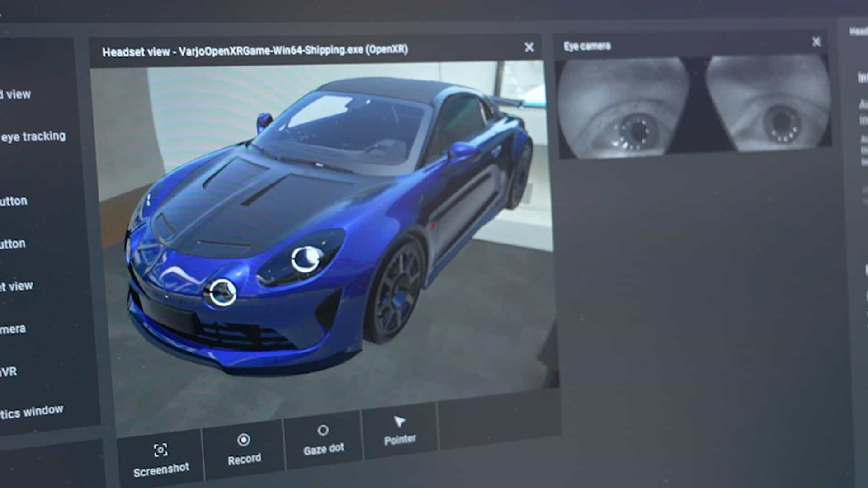The width and height of the screenshot is (868, 488).
Task: Click the crop-marks Screenshot icon
Action: [x=160, y=450]
